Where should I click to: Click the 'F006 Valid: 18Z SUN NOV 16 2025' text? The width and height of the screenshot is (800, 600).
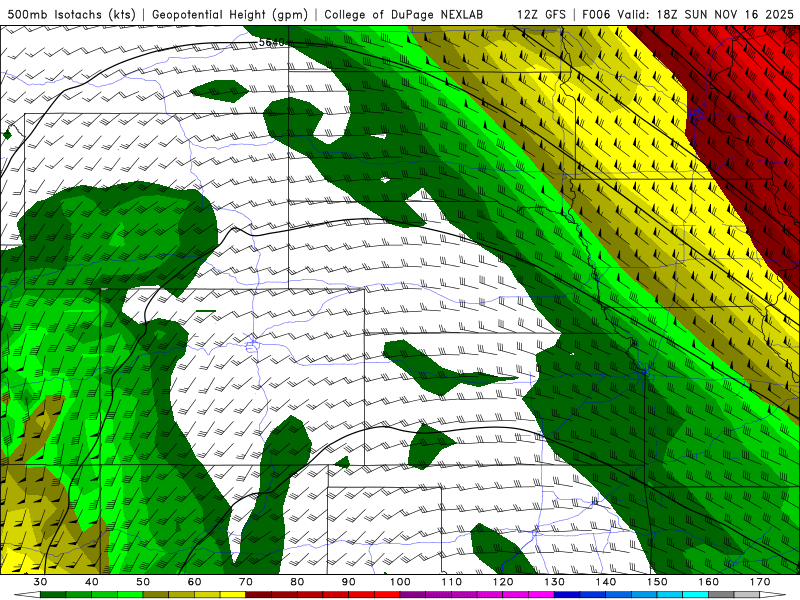coord(688,14)
